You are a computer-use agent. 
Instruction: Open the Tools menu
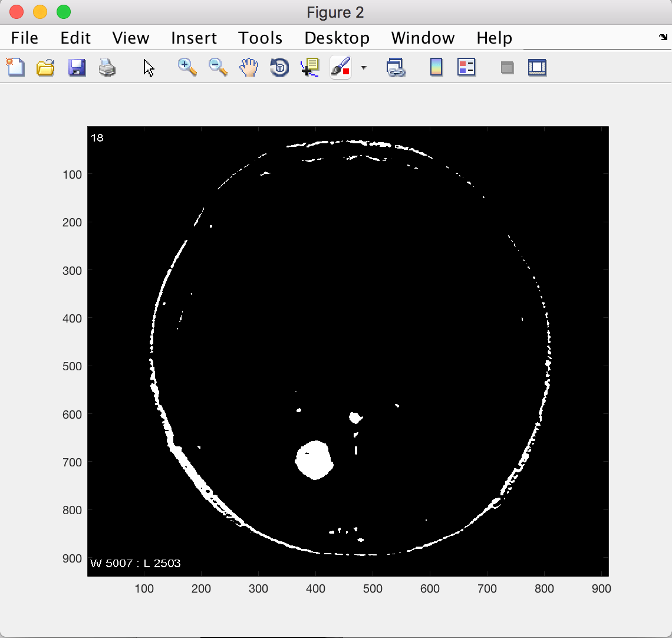(x=260, y=37)
